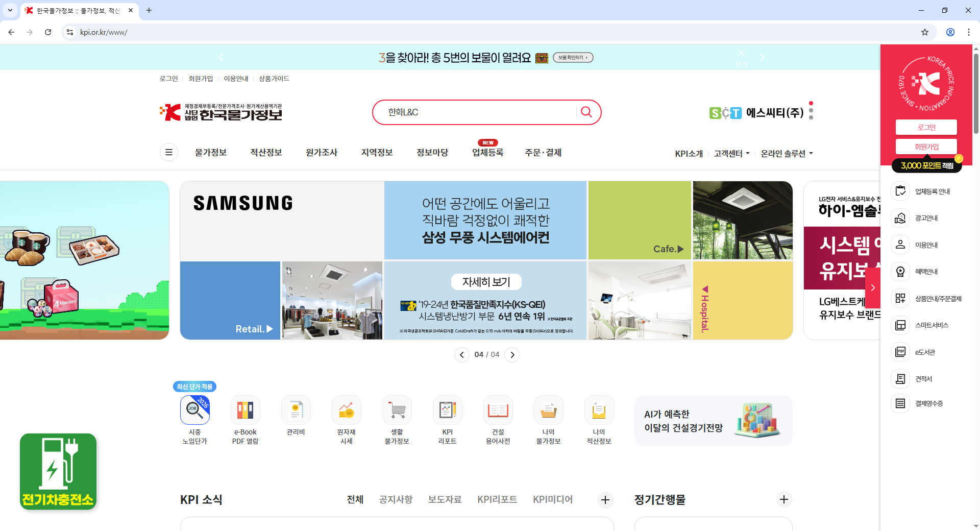The width and height of the screenshot is (980, 531).
Task: Open the 물가정보 menu
Action: [211, 153]
